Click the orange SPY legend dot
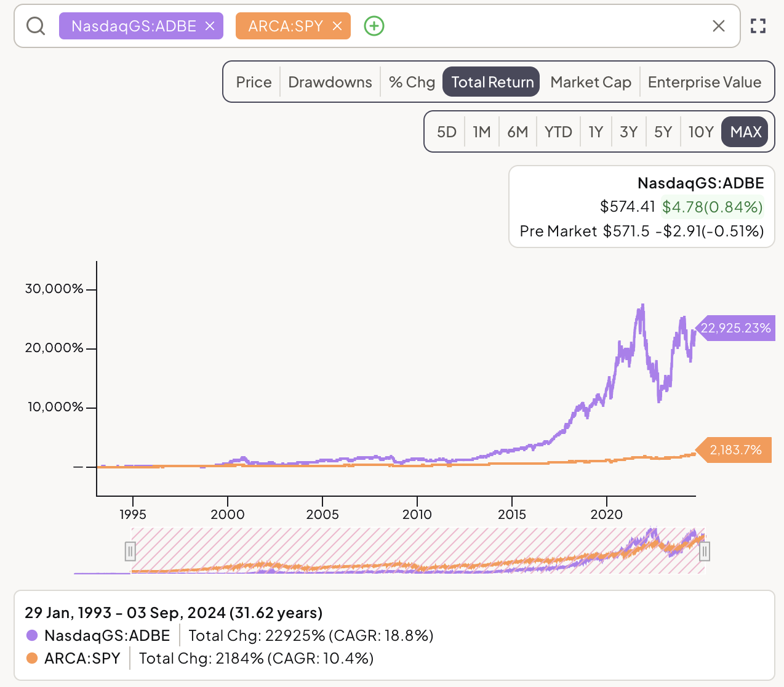Image resolution: width=784 pixels, height=687 pixels. click(x=32, y=658)
